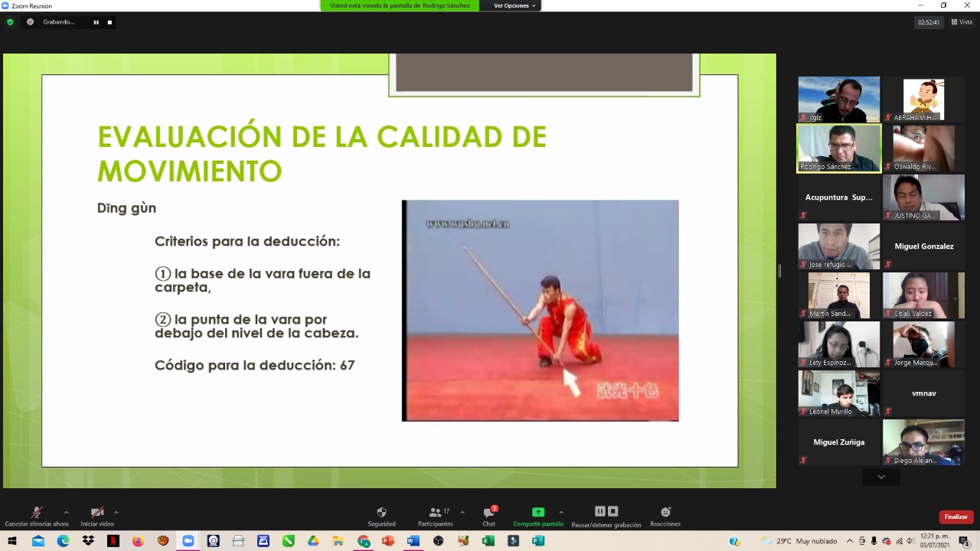Image resolution: width=980 pixels, height=551 pixels.
Task: Open the Participantes panel
Action: click(x=436, y=513)
